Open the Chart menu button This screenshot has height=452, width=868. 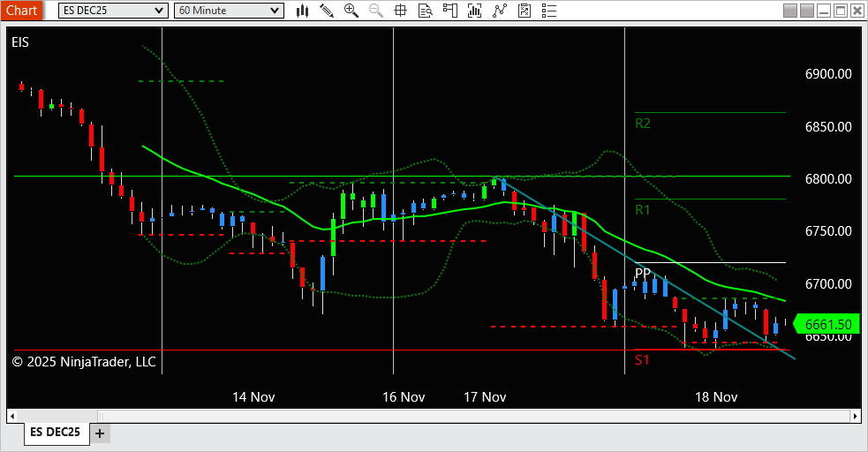pyautogui.click(x=21, y=11)
